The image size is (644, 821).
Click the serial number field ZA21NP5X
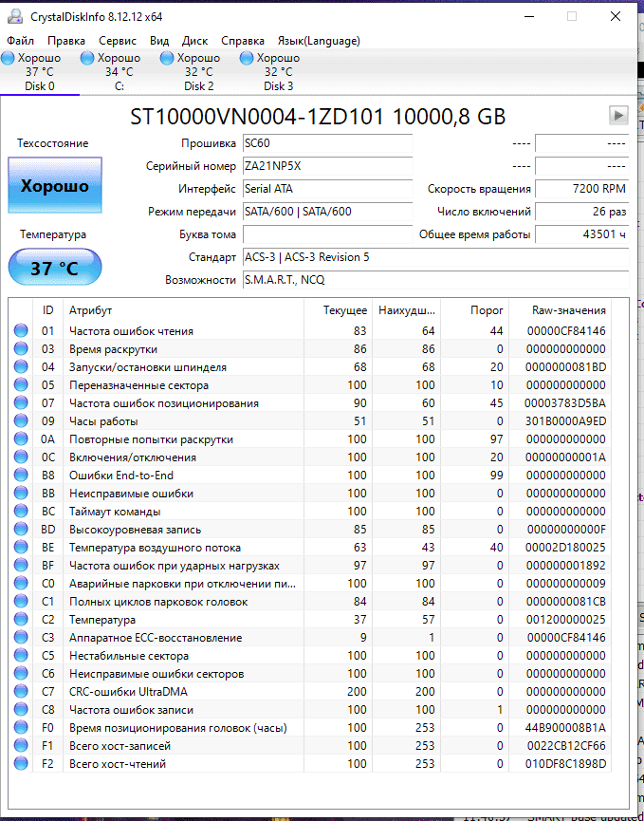click(326, 166)
